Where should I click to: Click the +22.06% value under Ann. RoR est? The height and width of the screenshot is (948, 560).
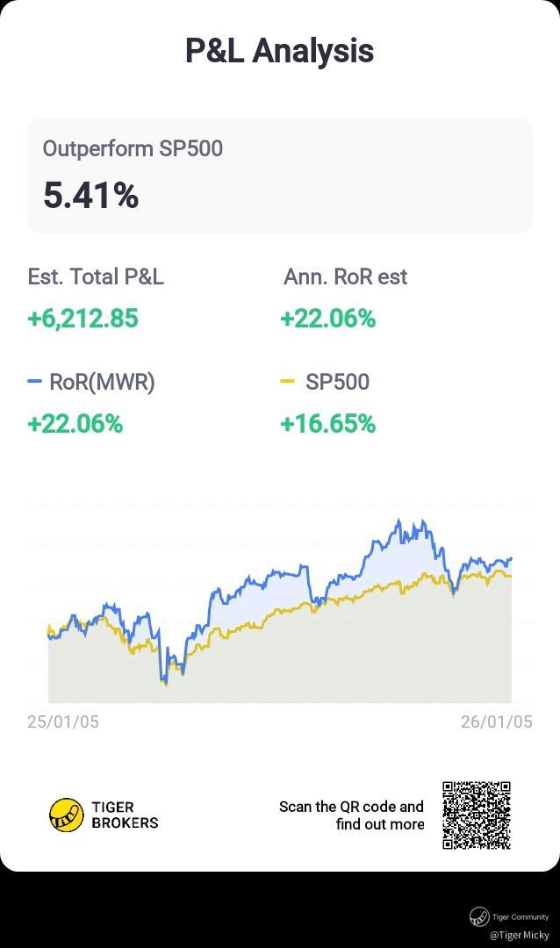(x=327, y=318)
